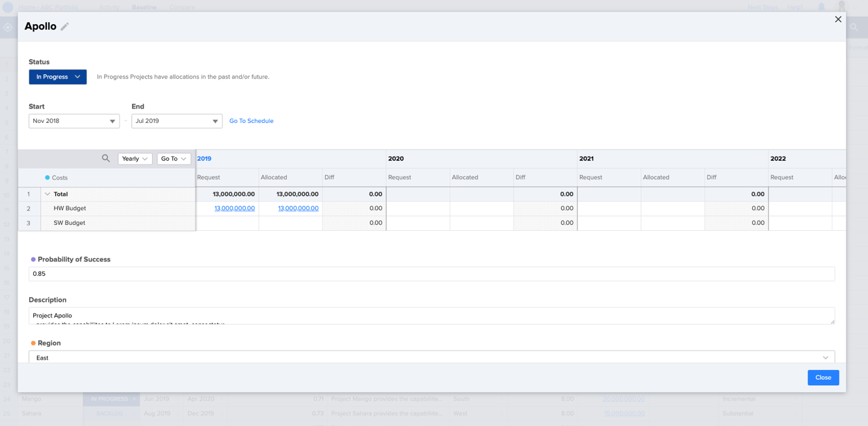Click the 2019 year header link

(204, 159)
